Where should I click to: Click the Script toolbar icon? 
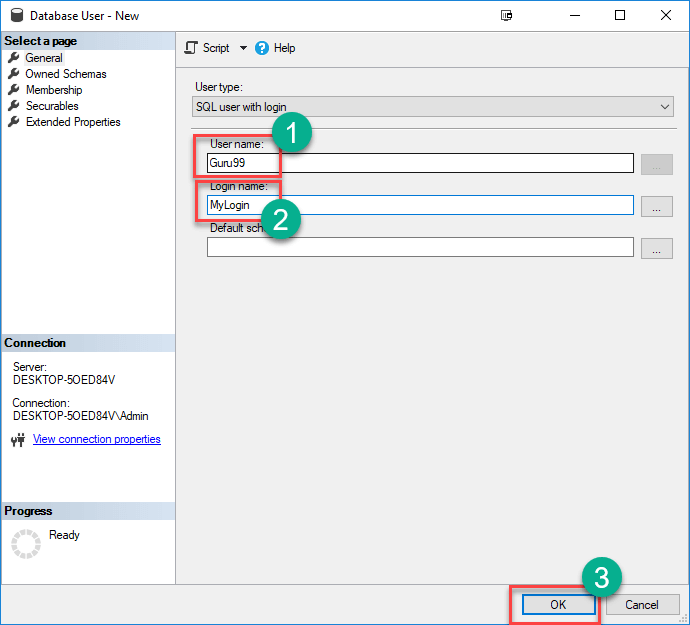pos(192,48)
